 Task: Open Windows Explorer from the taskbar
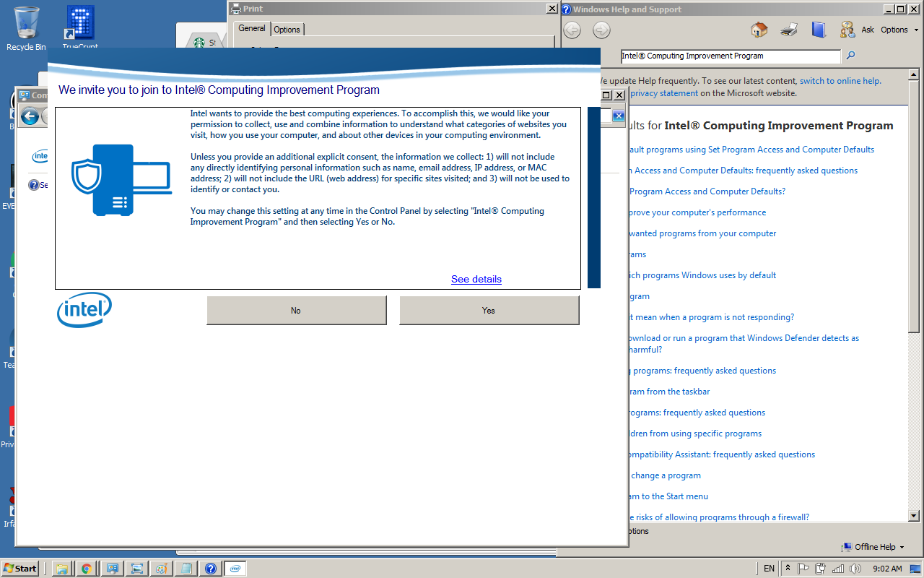pos(61,569)
